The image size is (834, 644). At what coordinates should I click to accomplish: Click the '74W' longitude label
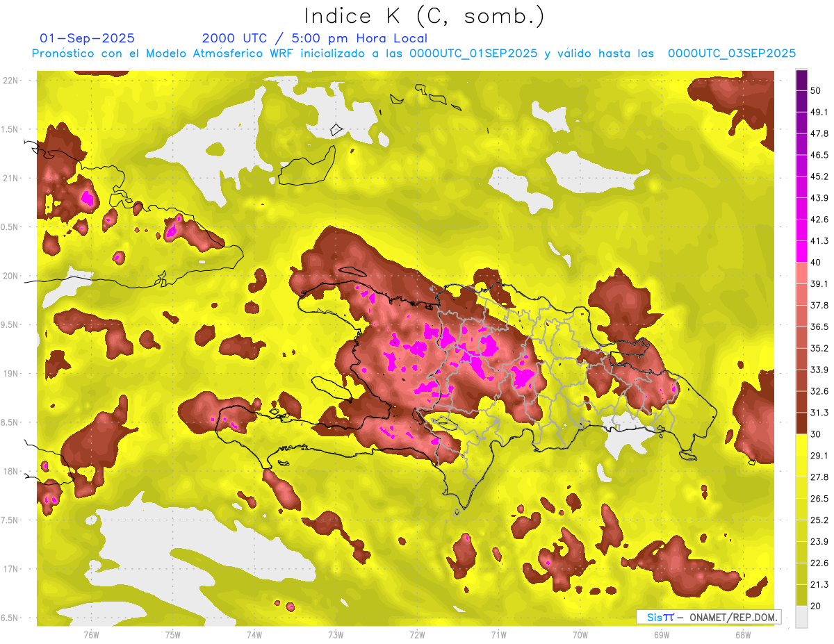254,635
